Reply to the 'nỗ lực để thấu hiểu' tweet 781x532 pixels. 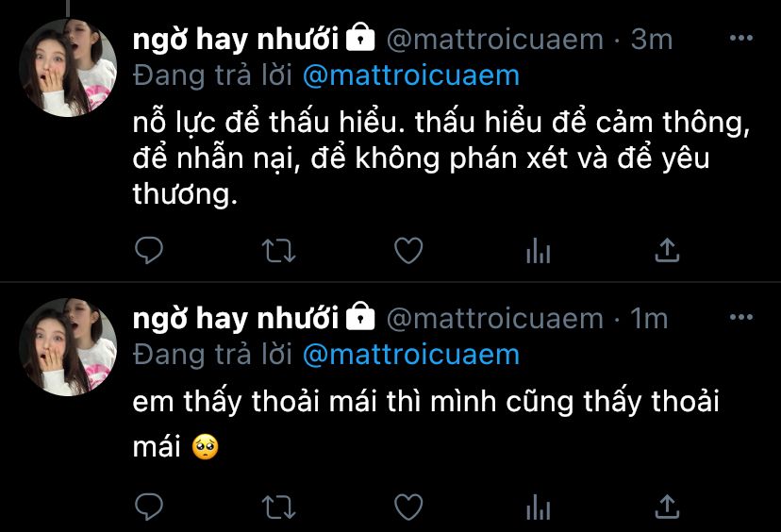pos(149,250)
